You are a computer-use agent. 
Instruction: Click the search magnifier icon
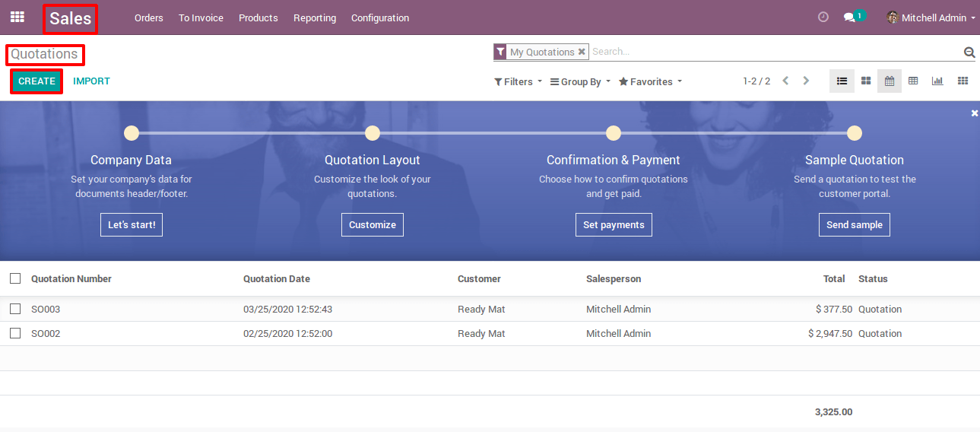pyautogui.click(x=969, y=52)
